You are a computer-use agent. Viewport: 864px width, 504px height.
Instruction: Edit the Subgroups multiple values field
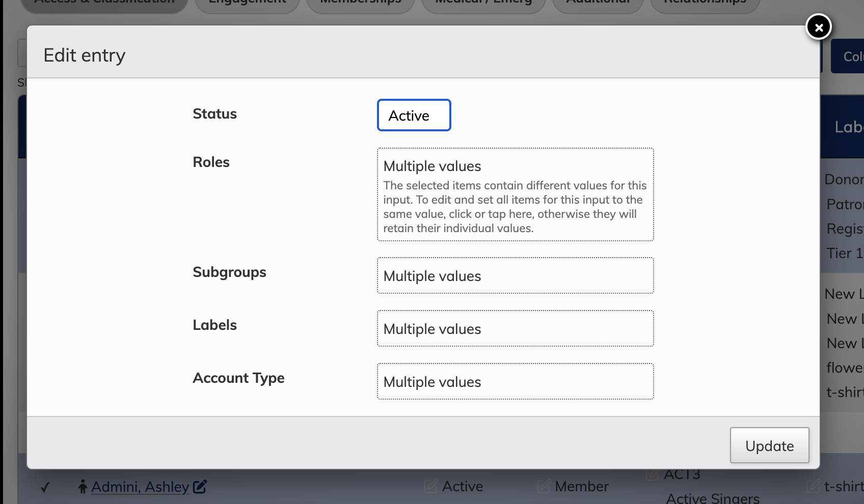click(x=515, y=275)
